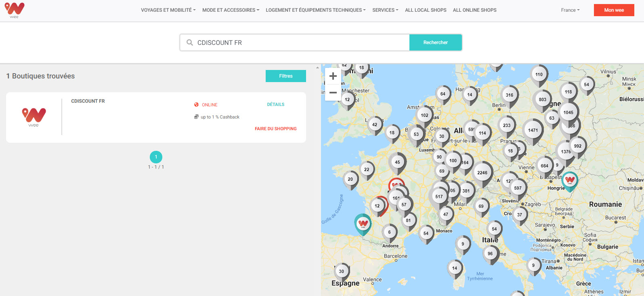The image size is (644, 296).
Task: Zoom out on the map
Action: pyautogui.click(x=333, y=93)
